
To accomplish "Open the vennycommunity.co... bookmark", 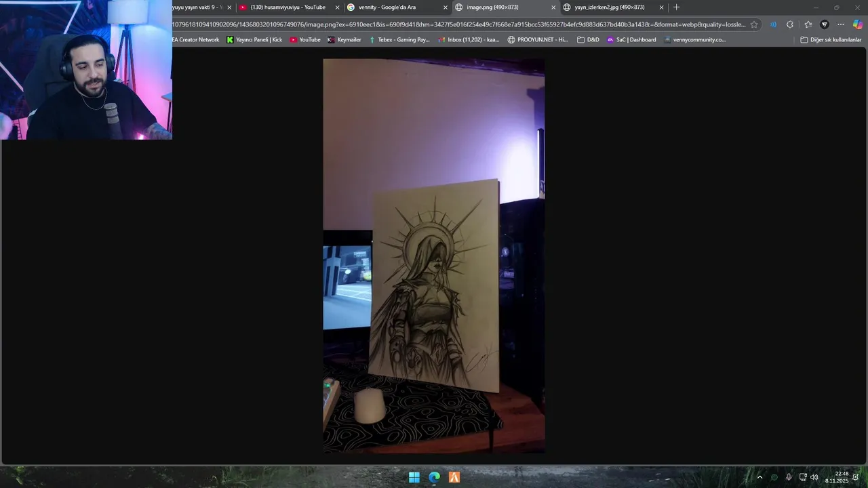I will (x=695, y=40).
